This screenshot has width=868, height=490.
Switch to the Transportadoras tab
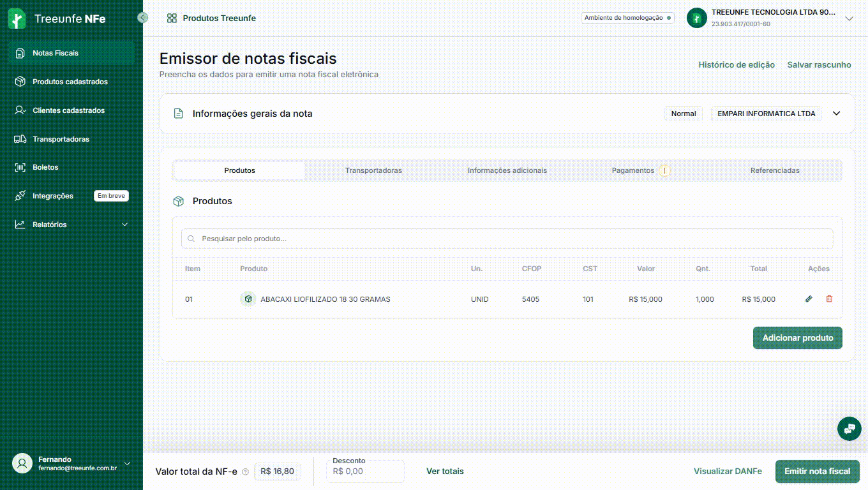click(x=373, y=170)
